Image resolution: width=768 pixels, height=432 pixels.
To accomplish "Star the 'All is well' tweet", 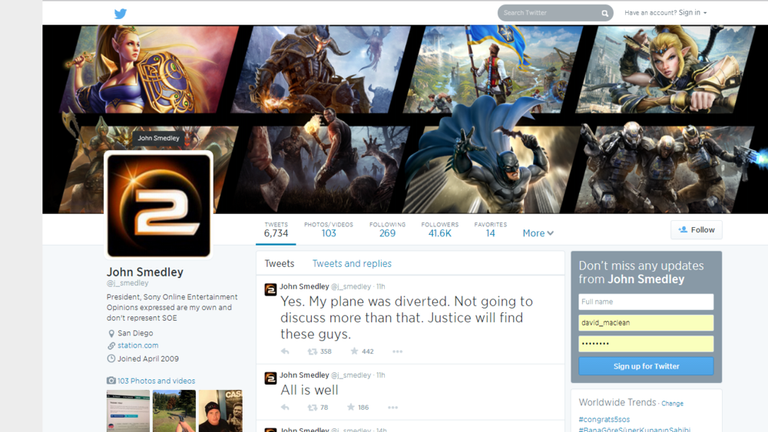I will [x=351, y=407].
